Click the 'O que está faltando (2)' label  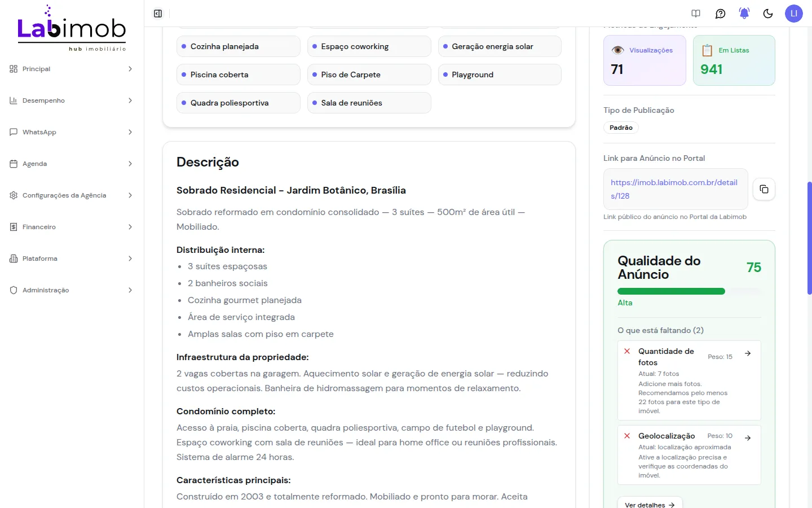tap(660, 330)
